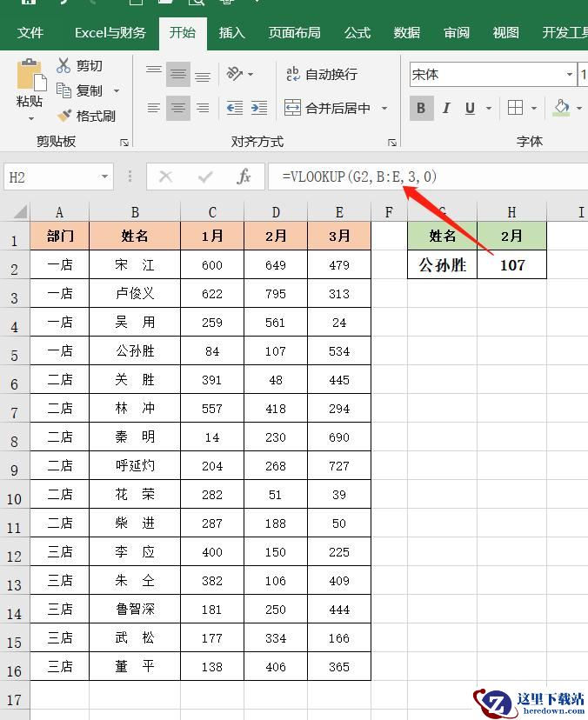The image size is (588, 720).
Task: Toggle Italic formatting button
Action: tap(445, 108)
